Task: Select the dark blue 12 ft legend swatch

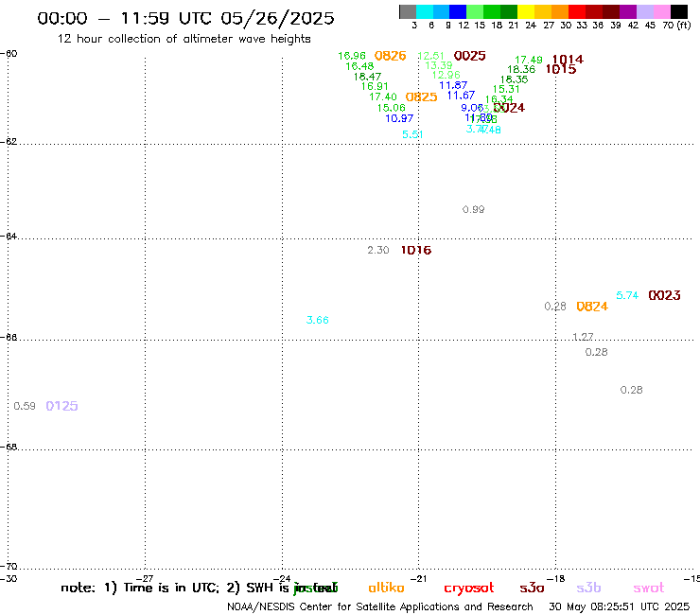Action: pos(458,11)
